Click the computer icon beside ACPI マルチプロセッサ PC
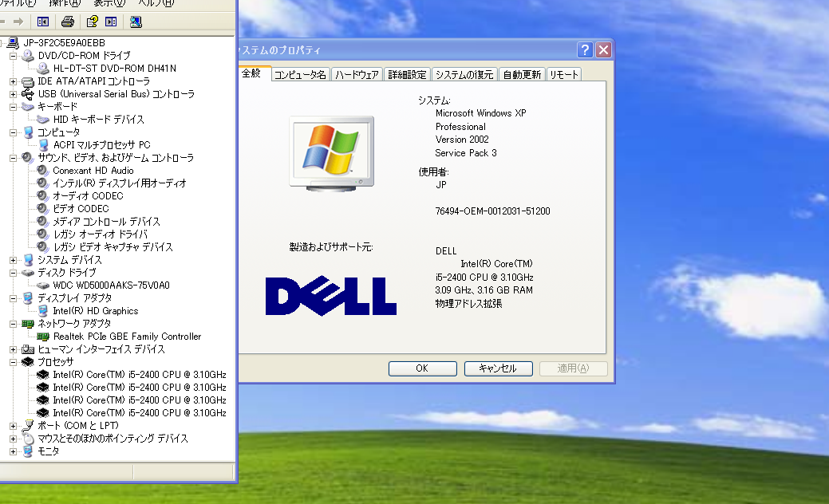Viewport: 829px width, 504px height. [x=43, y=145]
